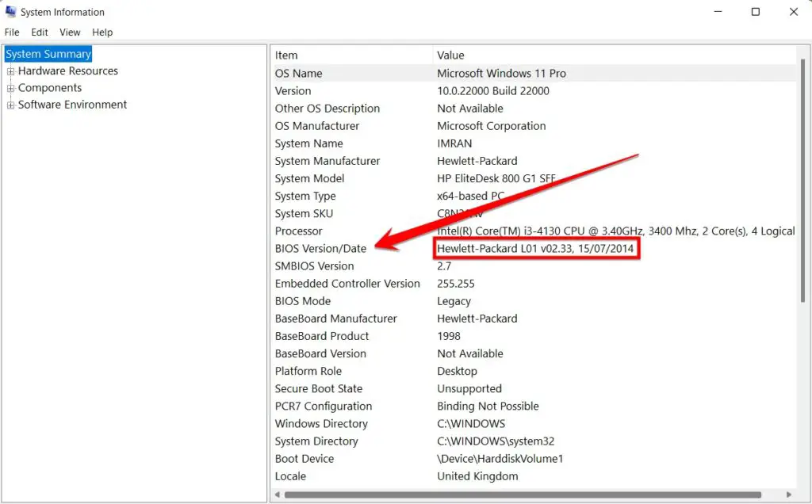The height and width of the screenshot is (504, 812).
Task: Click the C:\WINDOWS\system32 value
Action: tap(496, 442)
